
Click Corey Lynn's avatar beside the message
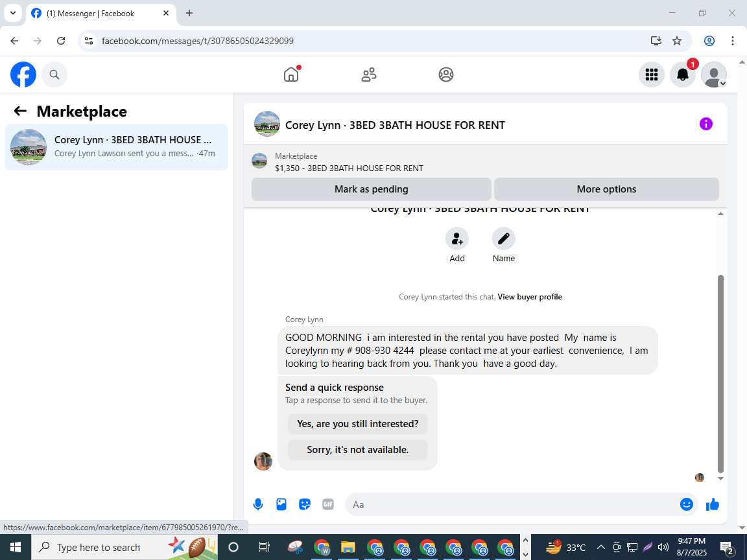[263, 461]
